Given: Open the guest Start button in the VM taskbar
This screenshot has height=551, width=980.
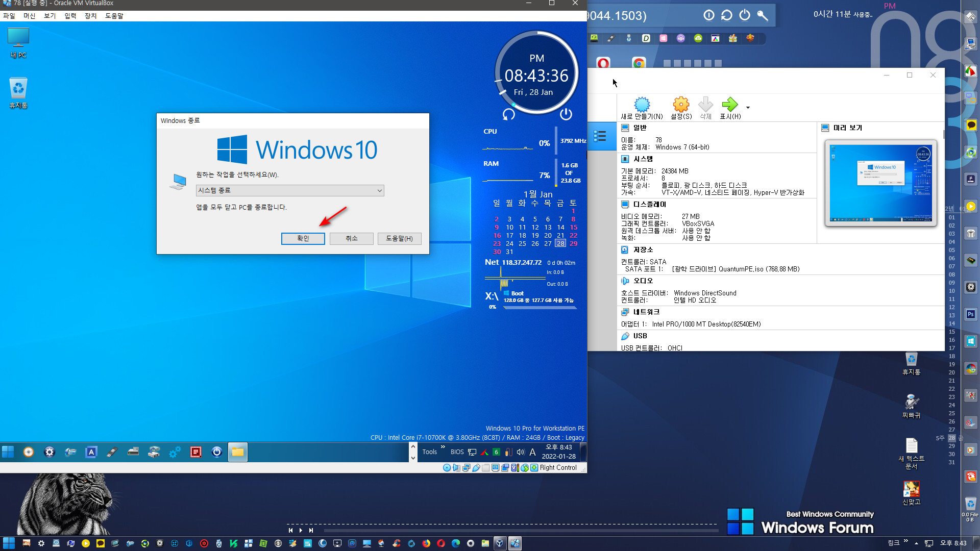Looking at the screenshot, I should pyautogui.click(x=8, y=452).
